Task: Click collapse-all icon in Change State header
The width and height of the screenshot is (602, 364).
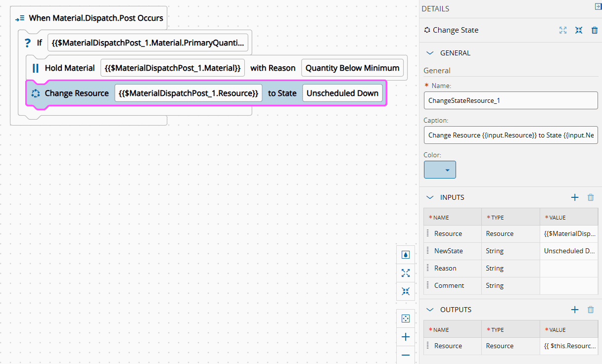Action: point(579,30)
